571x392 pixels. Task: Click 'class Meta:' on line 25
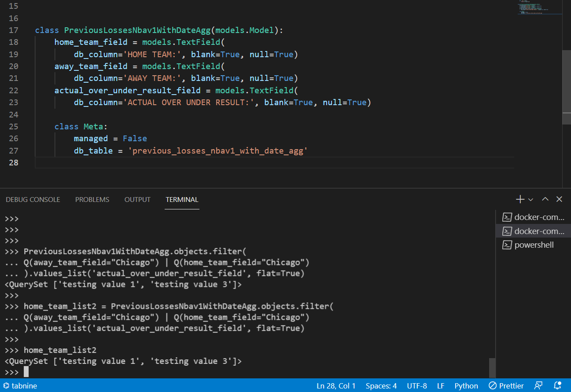[81, 126]
